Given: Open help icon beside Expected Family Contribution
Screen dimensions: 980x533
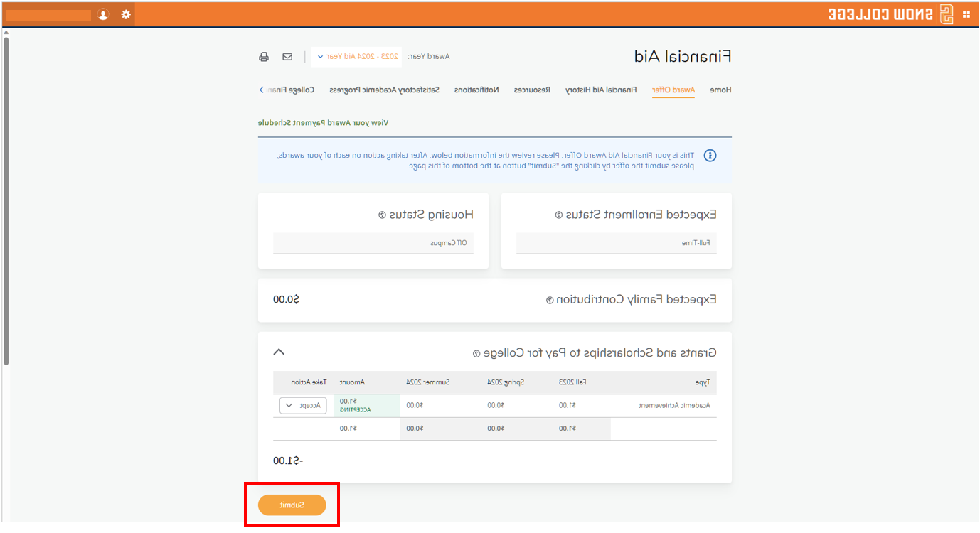Looking at the screenshot, I should click(x=549, y=300).
